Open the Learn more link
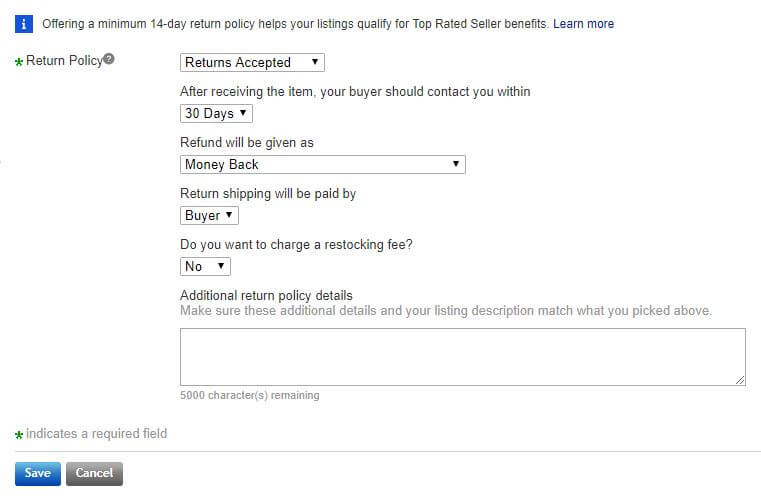Image resolution: width=761 pixels, height=500 pixels. coord(583,23)
